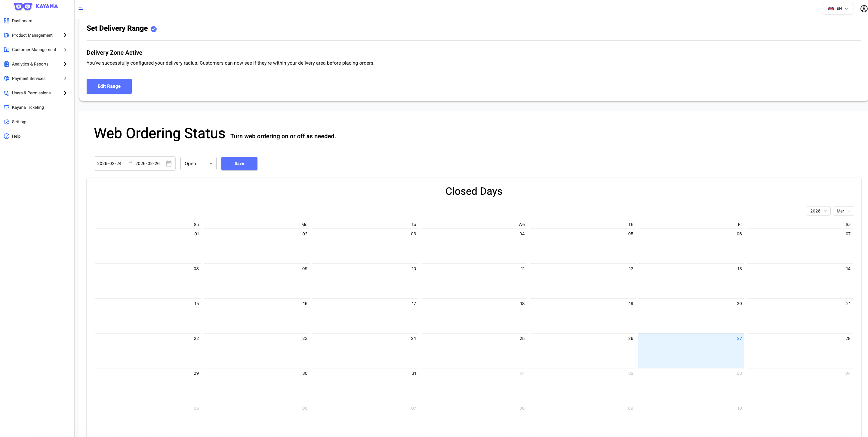Expand Product Management submenu chevron
This screenshot has height=437, width=868.
(65, 35)
